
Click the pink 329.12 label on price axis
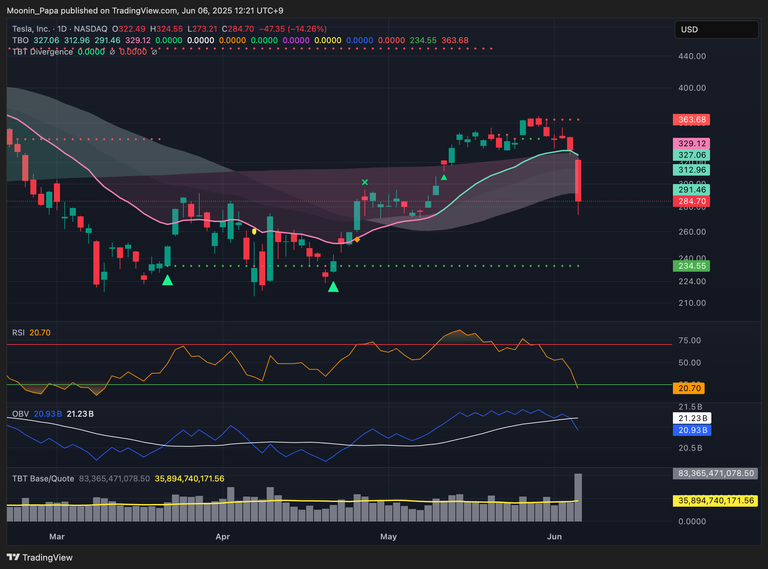point(692,143)
